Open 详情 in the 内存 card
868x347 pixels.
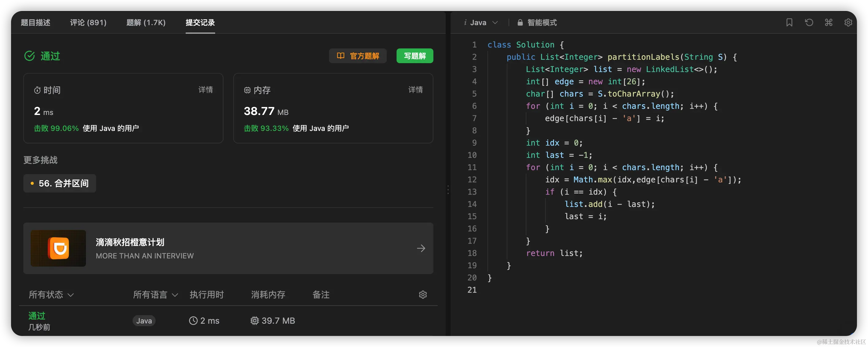coord(416,90)
